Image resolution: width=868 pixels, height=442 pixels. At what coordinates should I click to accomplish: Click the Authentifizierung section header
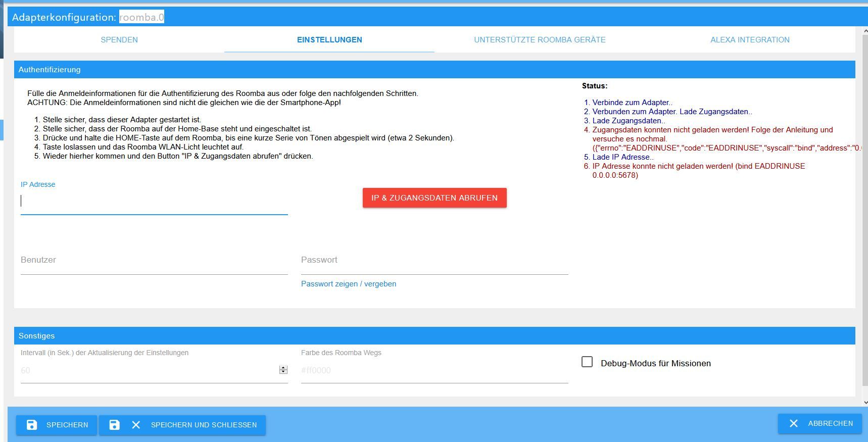[x=435, y=70]
